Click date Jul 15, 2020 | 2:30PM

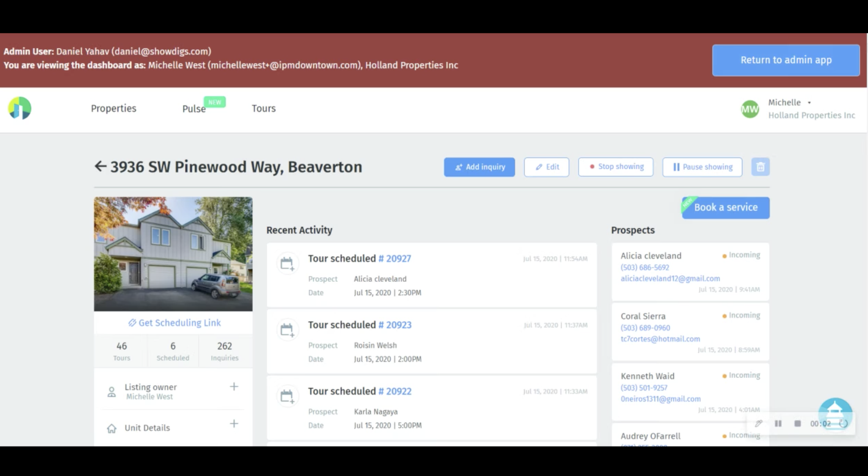[388, 293]
